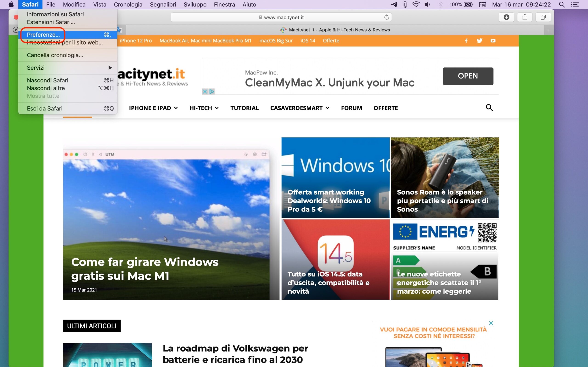Image resolution: width=588 pixels, height=367 pixels.
Task: Open Macitynet YouTube icon link
Action: tap(493, 41)
